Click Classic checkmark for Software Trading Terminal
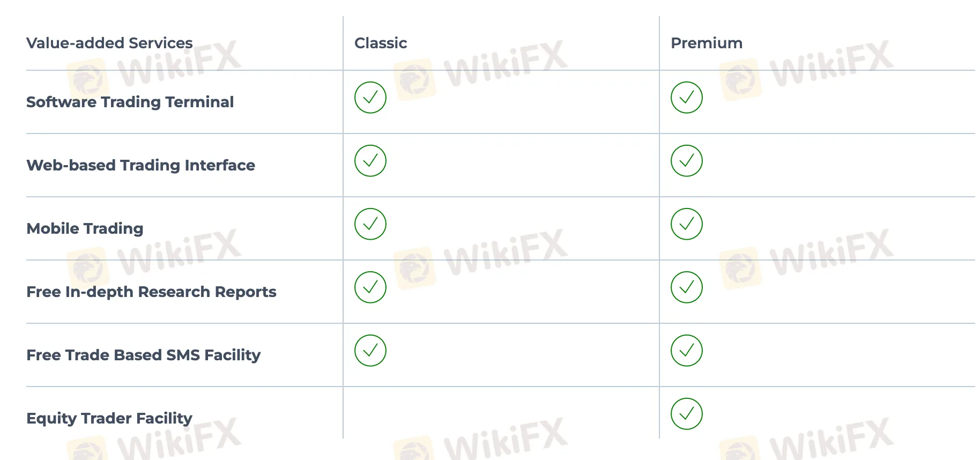The image size is (980, 460). (x=370, y=98)
